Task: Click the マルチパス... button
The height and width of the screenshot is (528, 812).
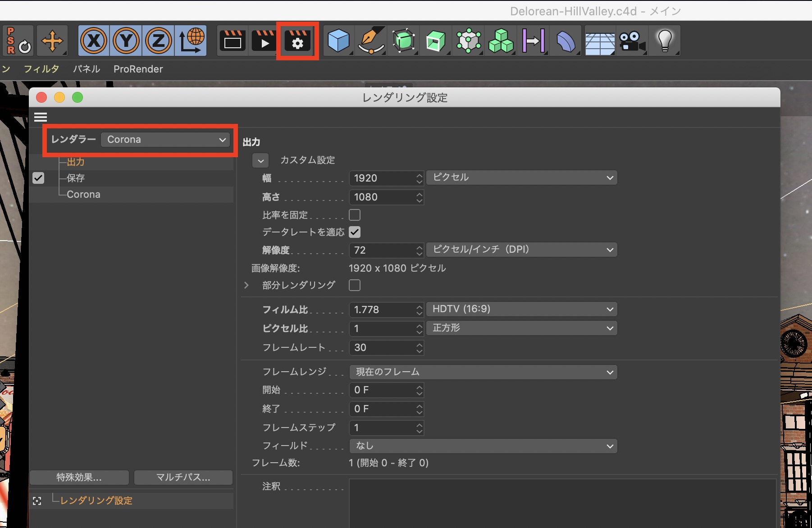Action: [x=183, y=478]
